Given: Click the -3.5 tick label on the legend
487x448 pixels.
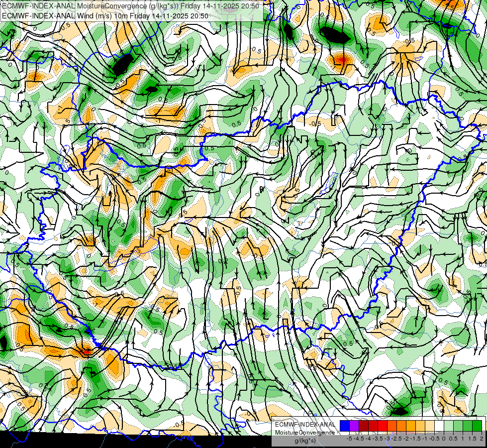Looking at the screenshot, I should 378,439.
